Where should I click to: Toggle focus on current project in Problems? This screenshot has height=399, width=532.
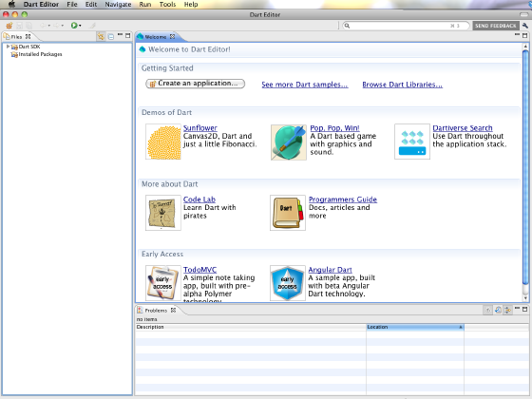(507, 310)
